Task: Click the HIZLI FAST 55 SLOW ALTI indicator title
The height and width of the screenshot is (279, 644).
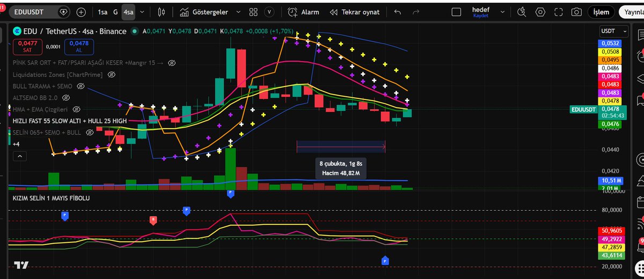Action: pyautogui.click(x=70, y=121)
